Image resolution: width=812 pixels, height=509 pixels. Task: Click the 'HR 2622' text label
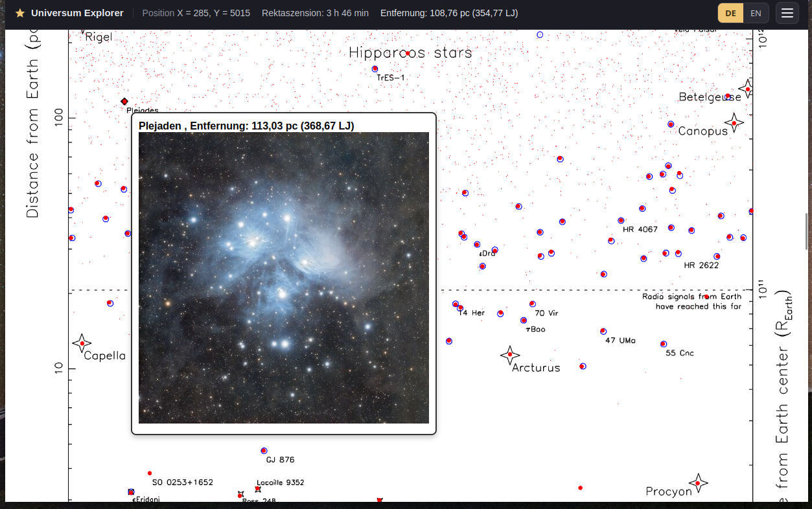point(701,266)
